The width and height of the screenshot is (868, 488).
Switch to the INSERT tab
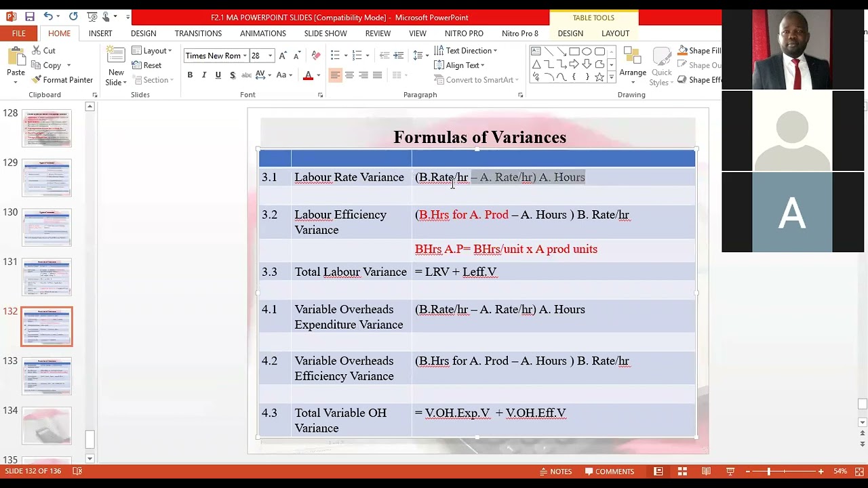tap(100, 33)
